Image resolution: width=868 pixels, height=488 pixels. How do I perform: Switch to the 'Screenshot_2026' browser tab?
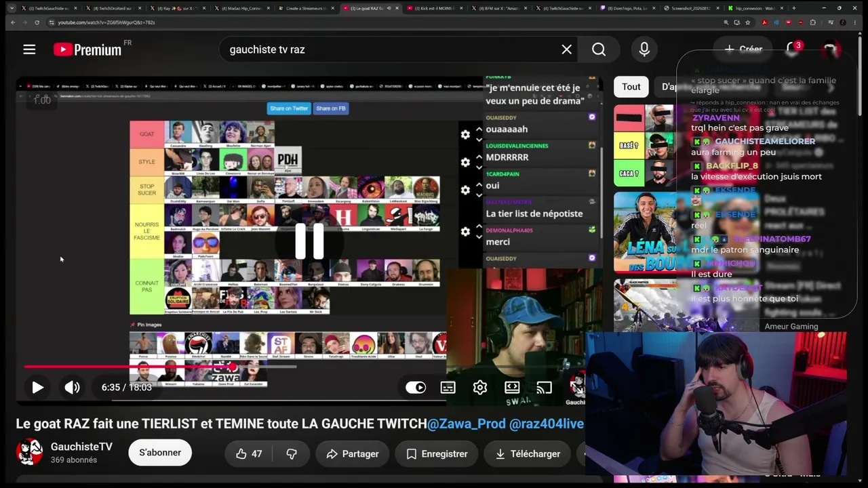pos(692,8)
